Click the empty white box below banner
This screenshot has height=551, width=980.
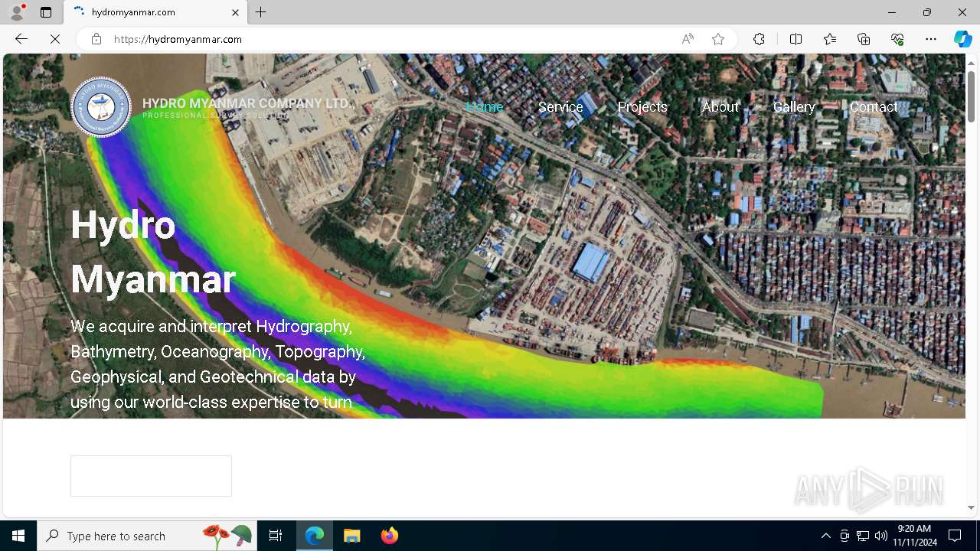pos(151,476)
